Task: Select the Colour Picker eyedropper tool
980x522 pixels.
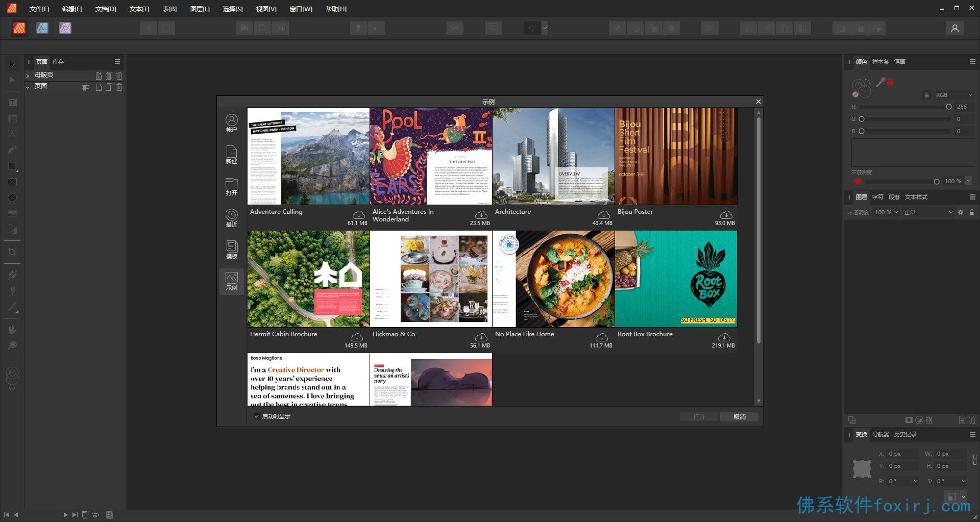Action: [x=12, y=307]
